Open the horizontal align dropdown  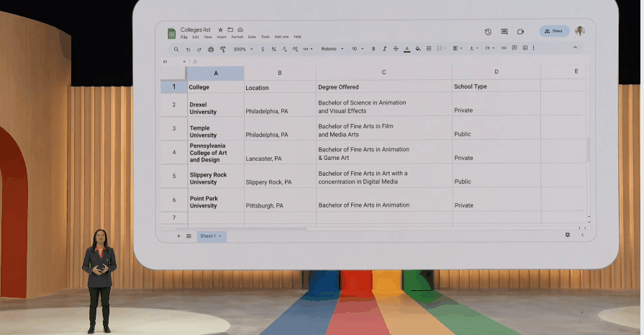coord(457,48)
